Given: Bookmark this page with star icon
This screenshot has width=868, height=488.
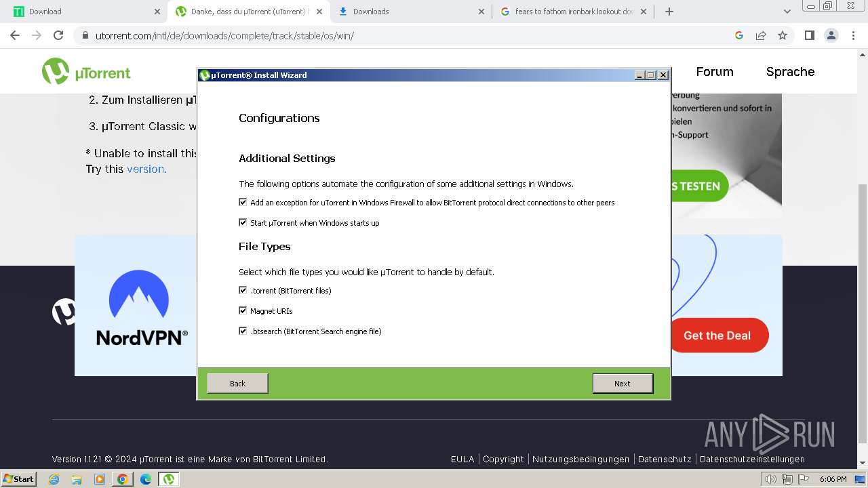Looking at the screenshot, I should (x=783, y=35).
